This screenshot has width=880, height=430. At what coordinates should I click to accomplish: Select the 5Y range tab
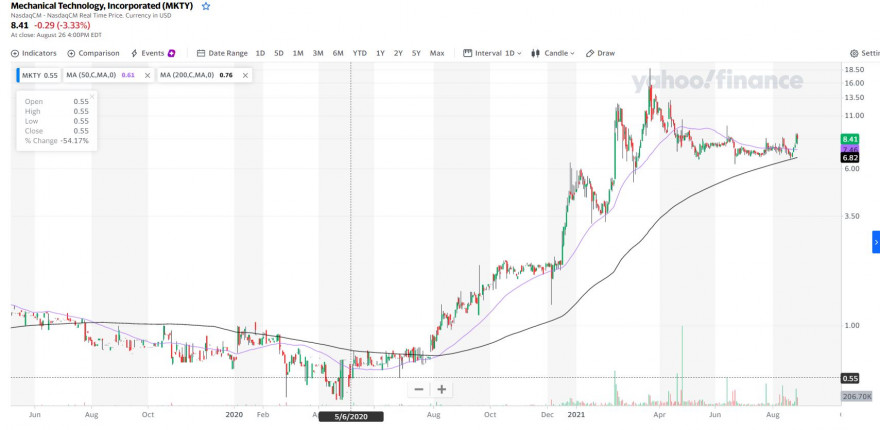click(416, 53)
